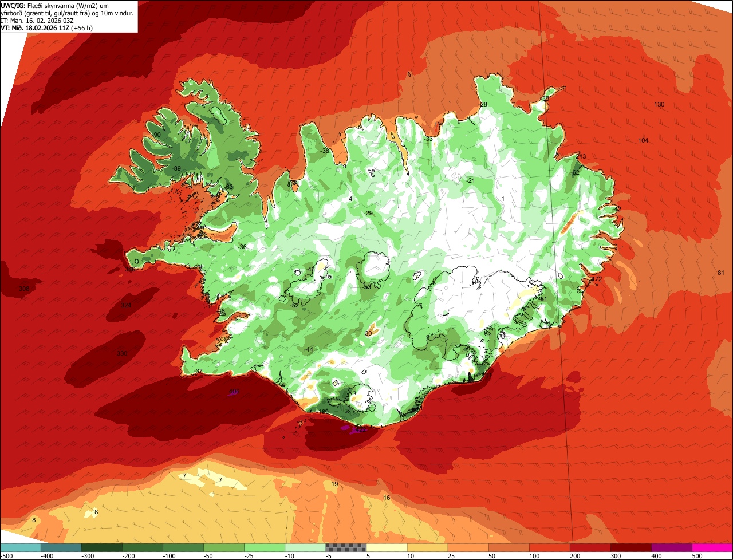Click the dark maroon swatch from 300 to 400
The image size is (733, 560).
[631, 547]
